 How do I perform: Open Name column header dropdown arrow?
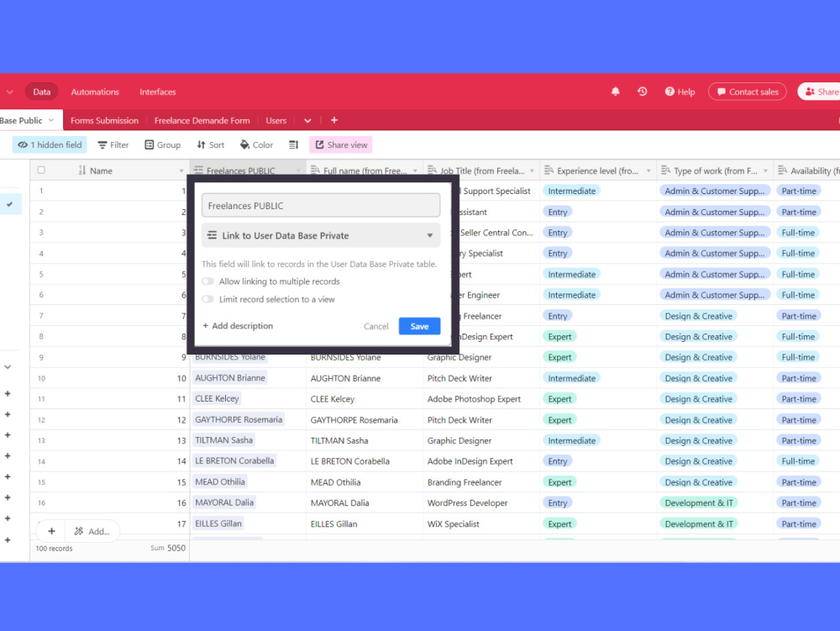pos(181,171)
